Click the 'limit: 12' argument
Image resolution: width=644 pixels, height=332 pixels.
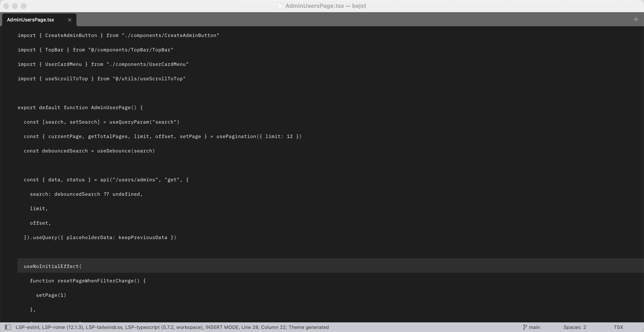point(279,136)
